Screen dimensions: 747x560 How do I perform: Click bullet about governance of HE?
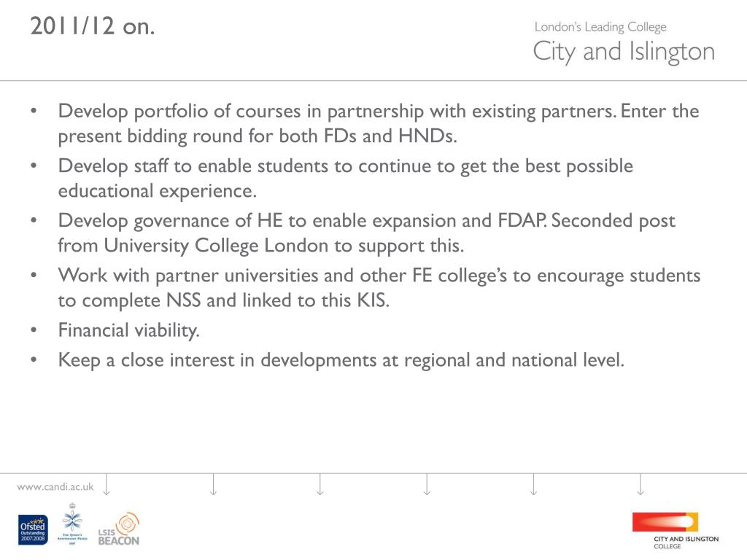(366, 233)
